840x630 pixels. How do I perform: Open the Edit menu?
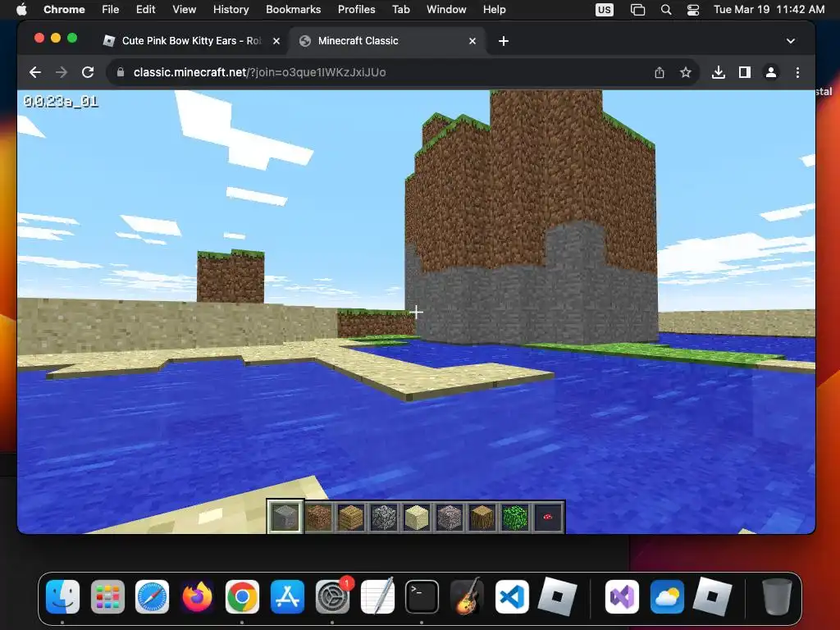[x=146, y=10]
